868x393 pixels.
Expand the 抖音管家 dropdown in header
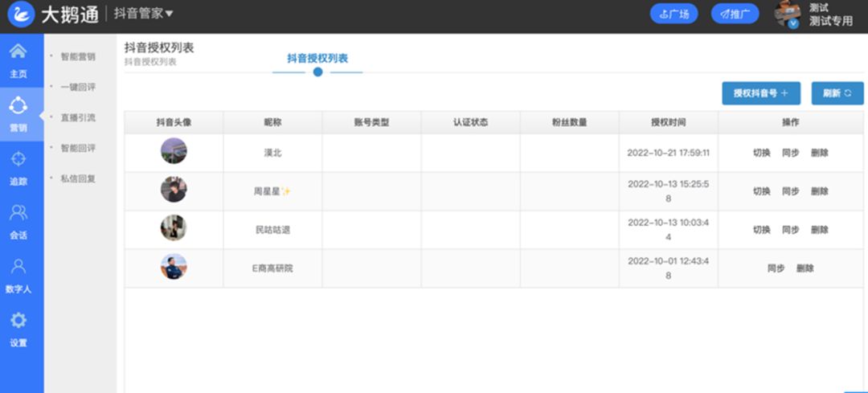143,14
